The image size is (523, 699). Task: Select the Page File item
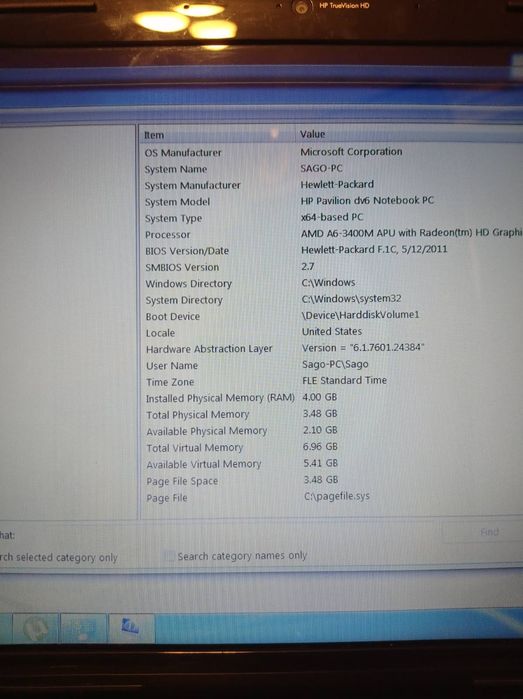167,498
